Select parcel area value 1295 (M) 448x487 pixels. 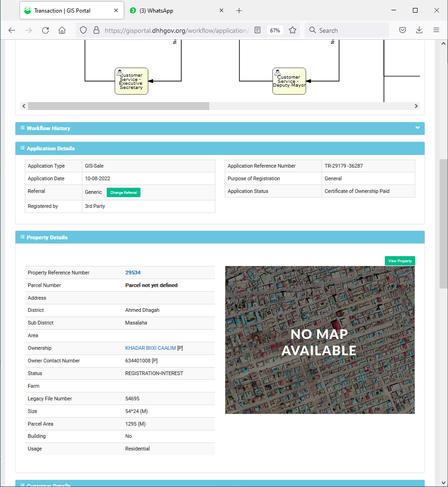135,424
